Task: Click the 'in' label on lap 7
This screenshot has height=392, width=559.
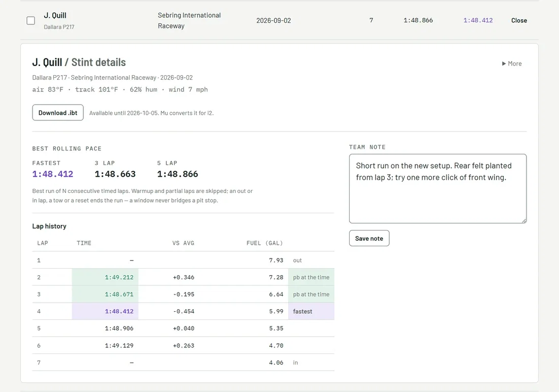Action: tap(296, 363)
